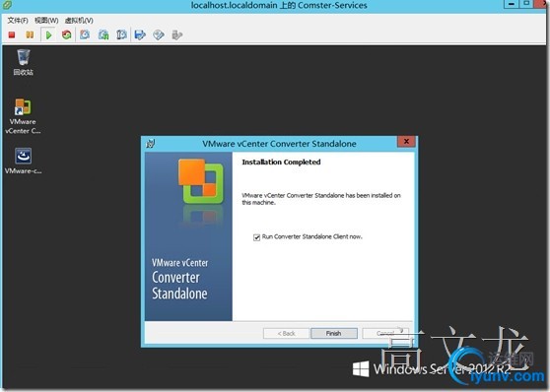Select the Recycle Bin desktop icon
Viewport: 550px width, 392px height.
pos(23,62)
